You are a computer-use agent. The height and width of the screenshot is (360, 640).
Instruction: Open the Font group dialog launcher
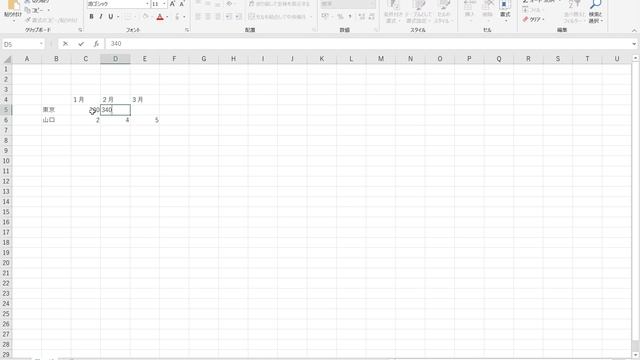[187, 30]
